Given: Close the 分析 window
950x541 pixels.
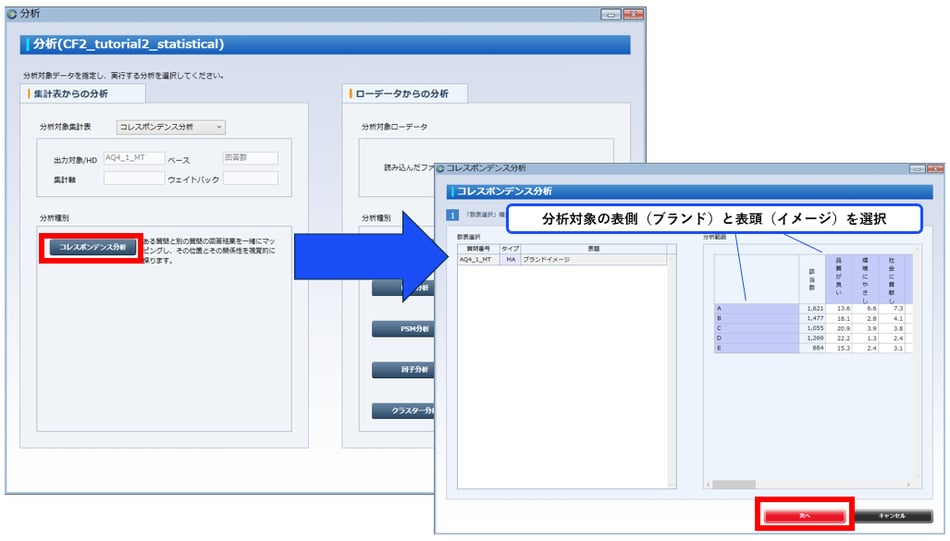Looking at the screenshot, I should 633,14.
